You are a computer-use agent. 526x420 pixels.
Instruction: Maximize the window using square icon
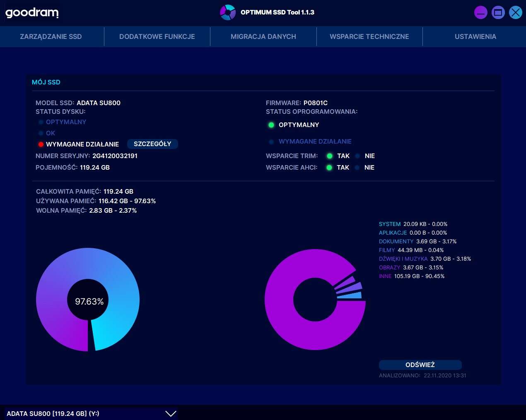pyautogui.click(x=498, y=12)
